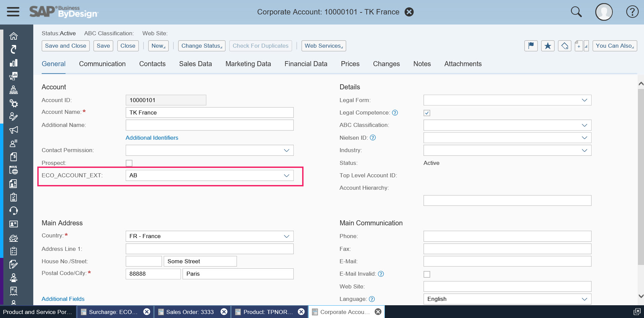Go to Home in sidebar
The image size is (644, 318).
(x=13, y=36)
